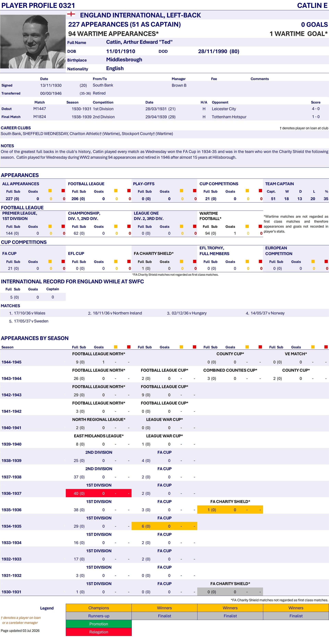Click the England flag icon beside the title
The width and height of the screenshot is (329, 644).
tap(71, 14)
